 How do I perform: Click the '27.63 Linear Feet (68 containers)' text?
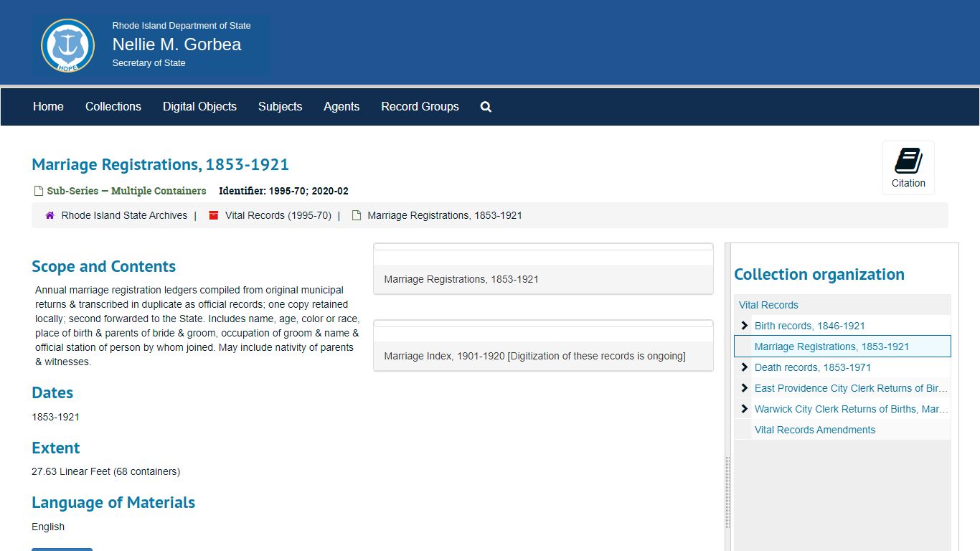[106, 471]
